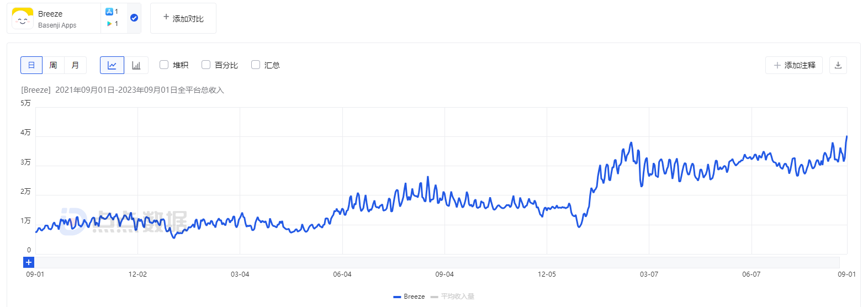Toggle 平均收入量 series in legend
Screen dimensions: 868x307
coord(453,297)
